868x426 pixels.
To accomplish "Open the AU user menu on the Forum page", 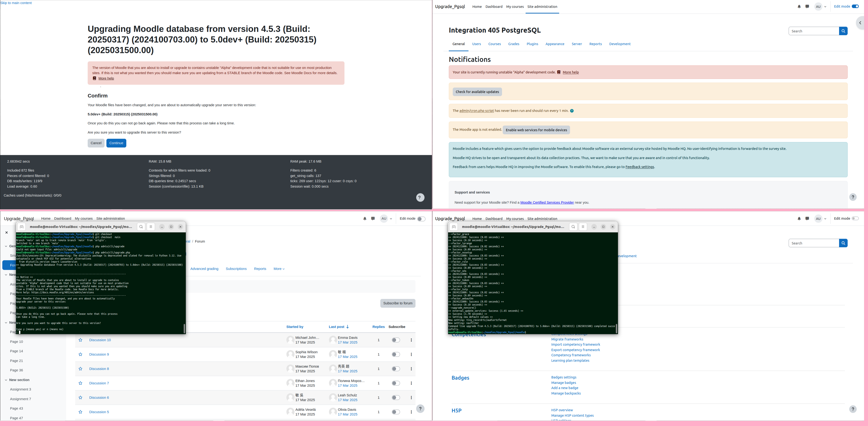I will pos(386,219).
